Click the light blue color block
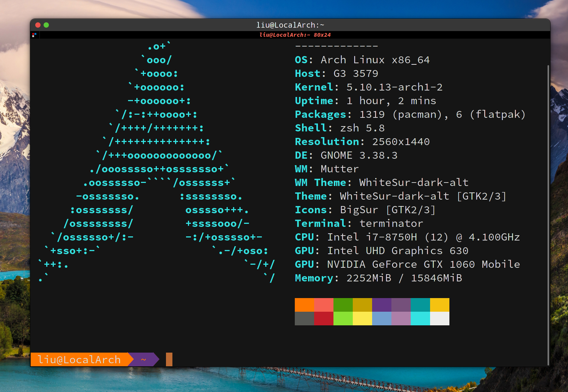 pyautogui.click(x=382, y=319)
